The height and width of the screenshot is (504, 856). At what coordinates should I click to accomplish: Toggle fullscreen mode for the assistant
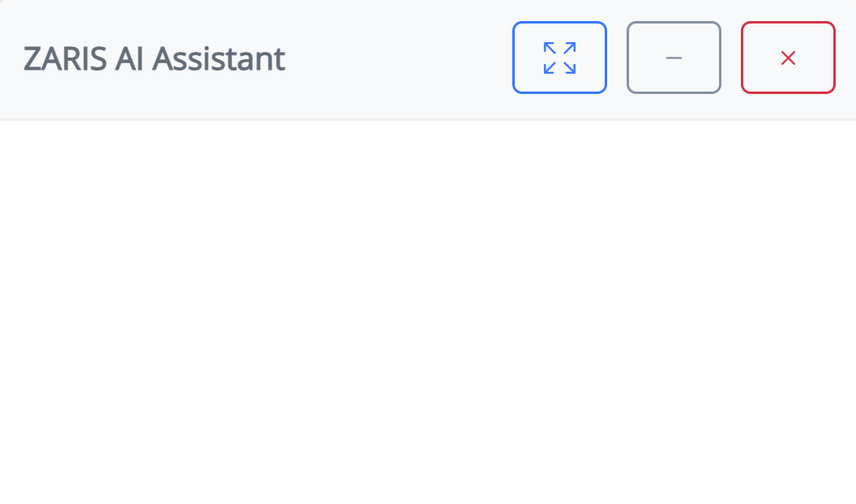pyautogui.click(x=559, y=58)
